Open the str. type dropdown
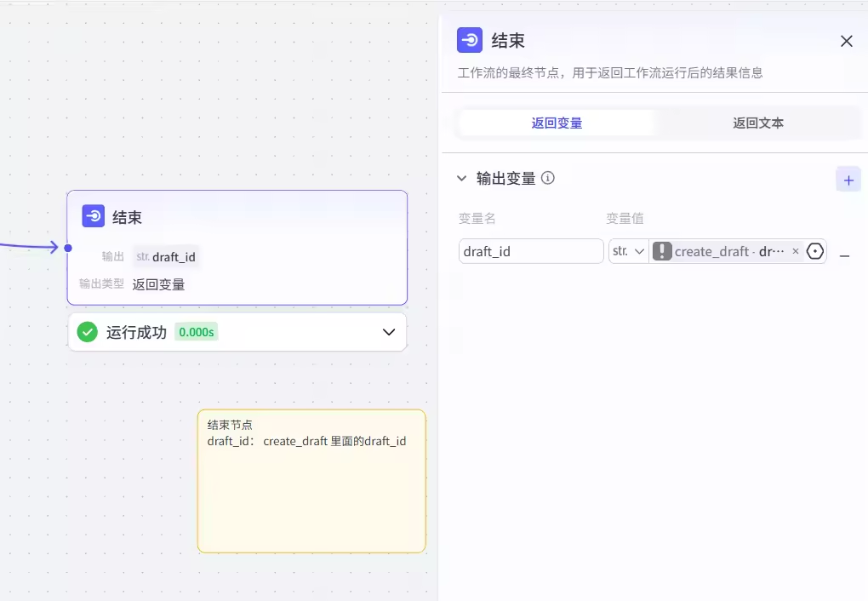This screenshot has width=868, height=601. tap(629, 251)
